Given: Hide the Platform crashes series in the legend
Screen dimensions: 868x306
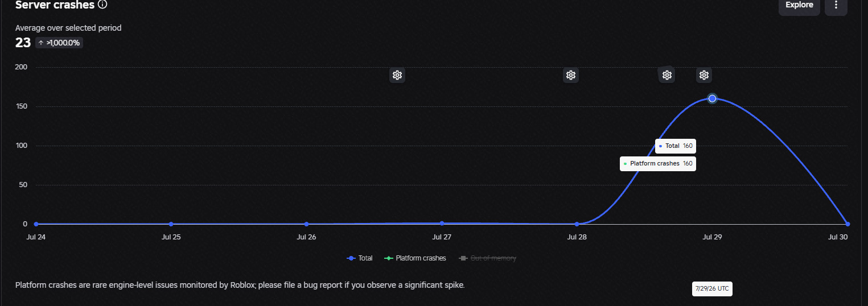Looking at the screenshot, I should pyautogui.click(x=416, y=258).
